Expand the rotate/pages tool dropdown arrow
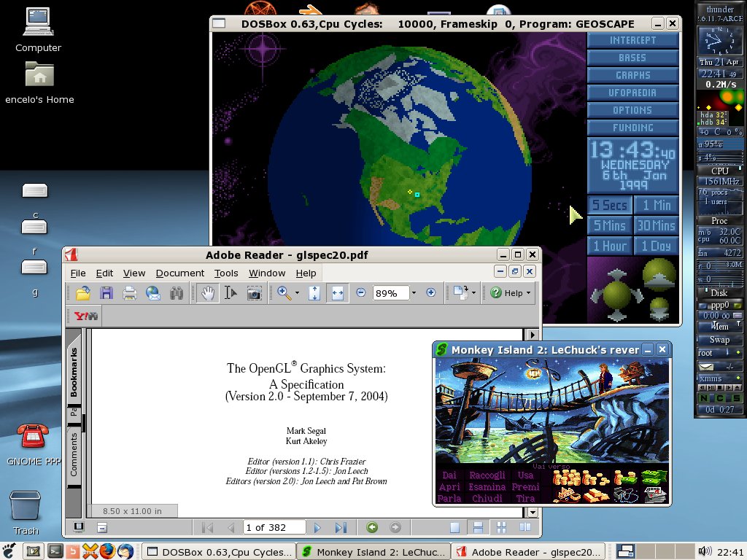This screenshot has height=560, width=747. click(473, 292)
